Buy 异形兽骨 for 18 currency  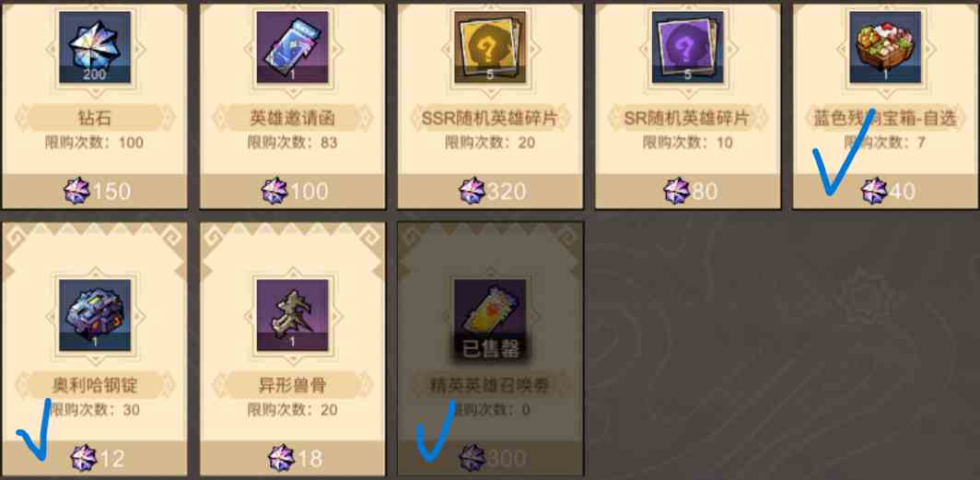coord(293,459)
